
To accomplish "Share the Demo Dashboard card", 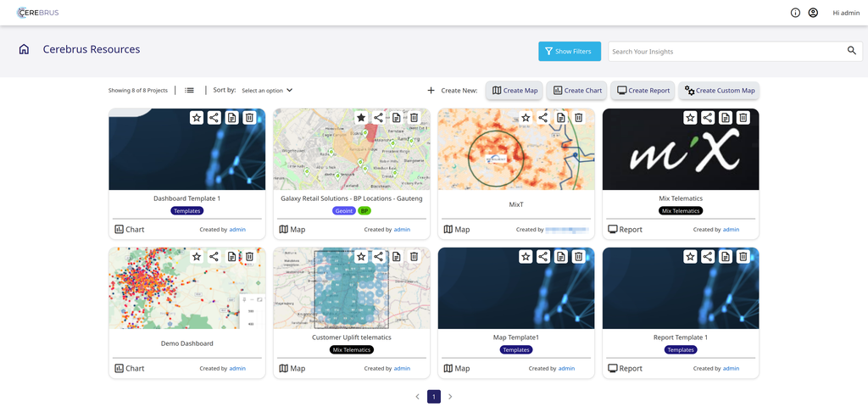I will pos(214,256).
